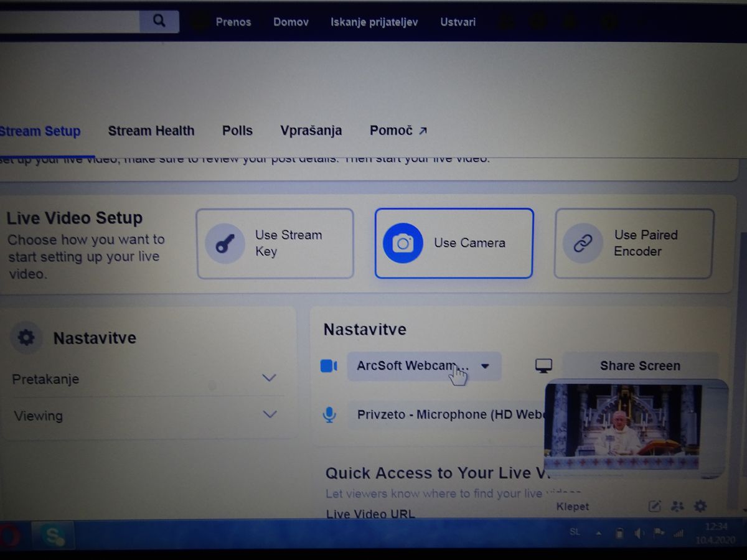Select the Use Paired Encoder option
This screenshot has height=560, width=747.
pyautogui.click(x=634, y=243)
